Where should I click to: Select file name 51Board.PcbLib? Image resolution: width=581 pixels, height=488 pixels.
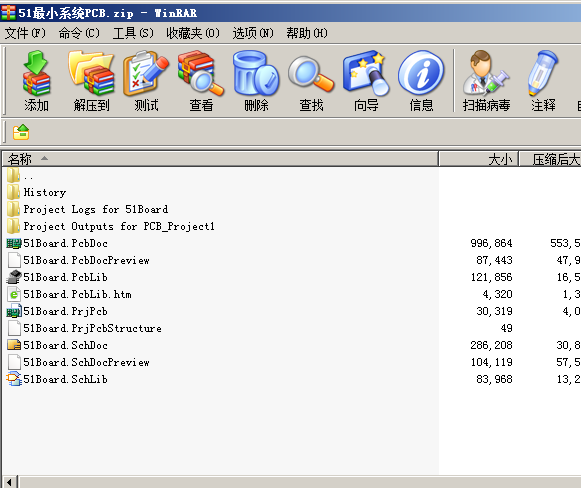coord(66,277)
